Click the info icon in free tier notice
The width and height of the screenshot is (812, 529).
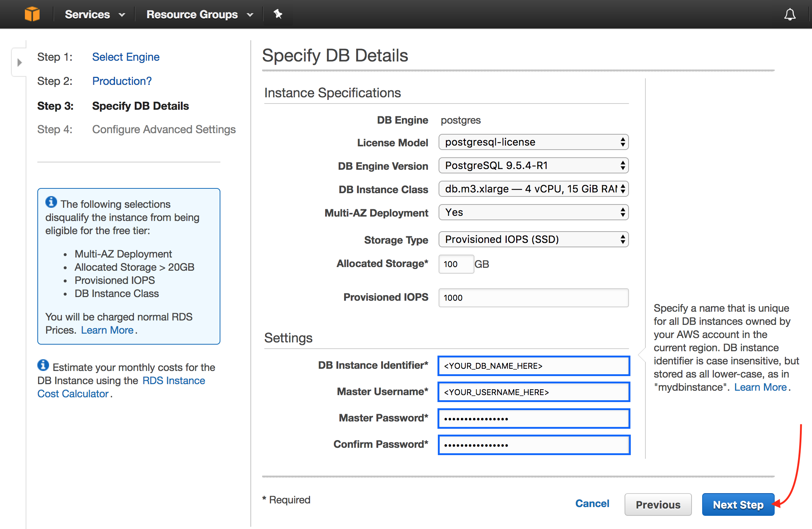pyautogui.click(x=51, y=202)
